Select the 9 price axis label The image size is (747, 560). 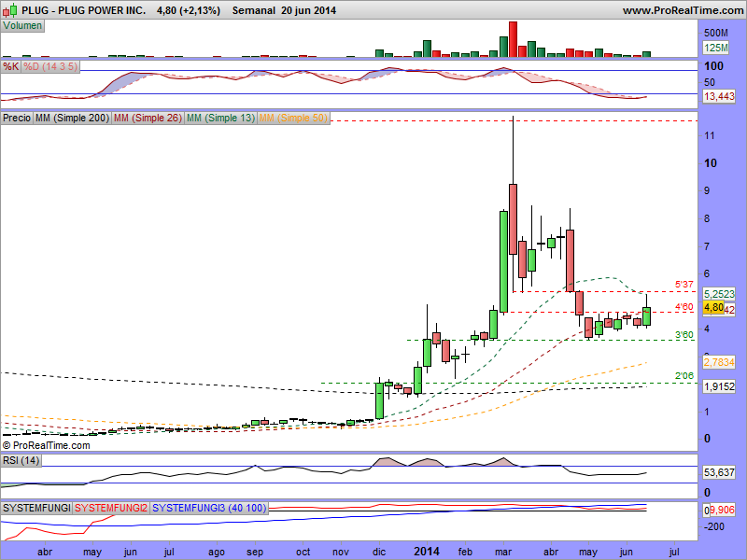707,190
